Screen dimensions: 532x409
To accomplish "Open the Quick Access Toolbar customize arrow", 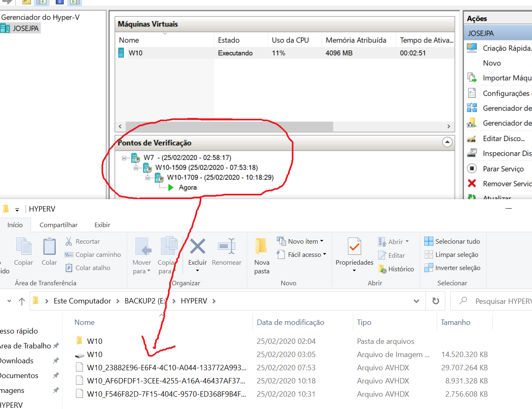I will pos(17,209).
